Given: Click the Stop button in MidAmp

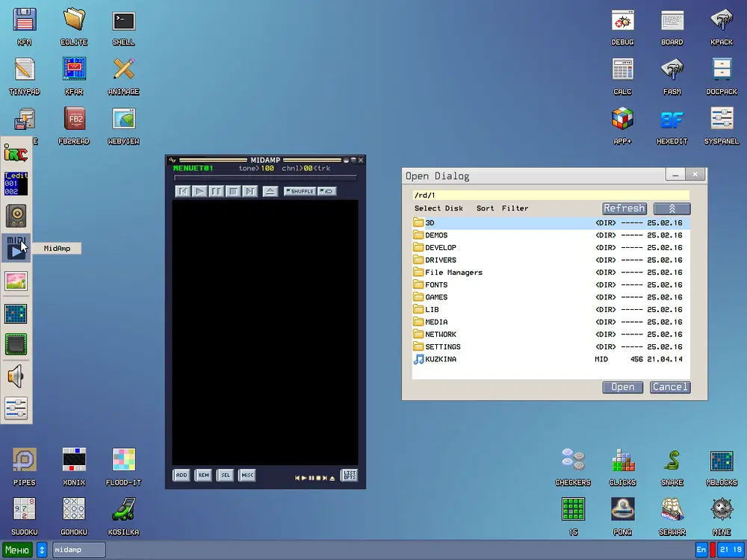Looking at the screenshot, I should 233,191.
